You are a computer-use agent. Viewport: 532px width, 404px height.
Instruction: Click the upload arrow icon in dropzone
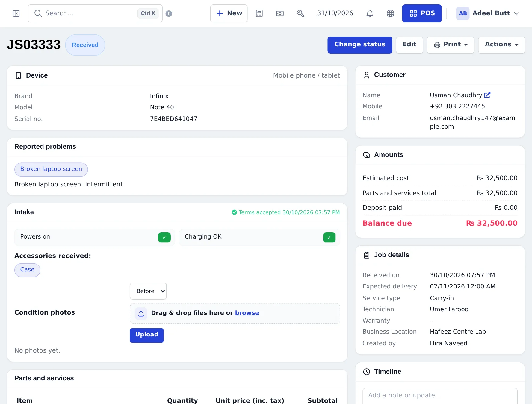coord(141,313)
